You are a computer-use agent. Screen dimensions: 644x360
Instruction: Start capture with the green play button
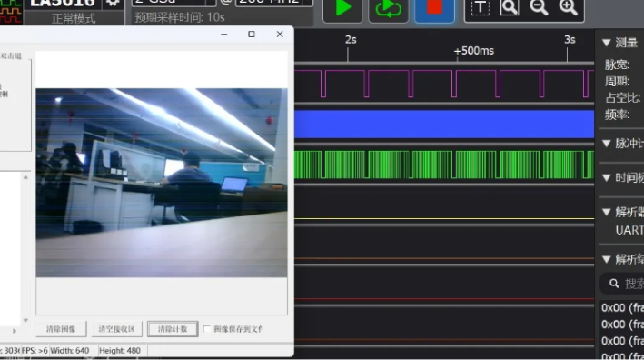tap(342, 9)
